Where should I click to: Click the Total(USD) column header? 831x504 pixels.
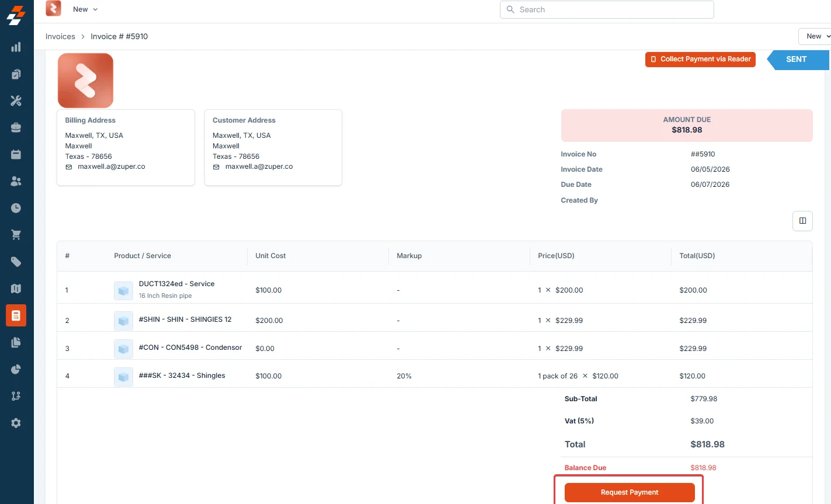pyautogui.click(x=697, y=256)
